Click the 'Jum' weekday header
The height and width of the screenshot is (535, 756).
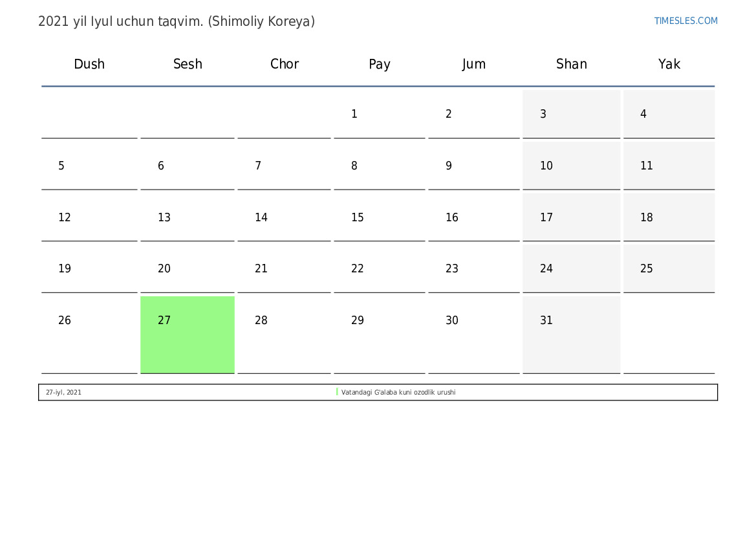474,64
